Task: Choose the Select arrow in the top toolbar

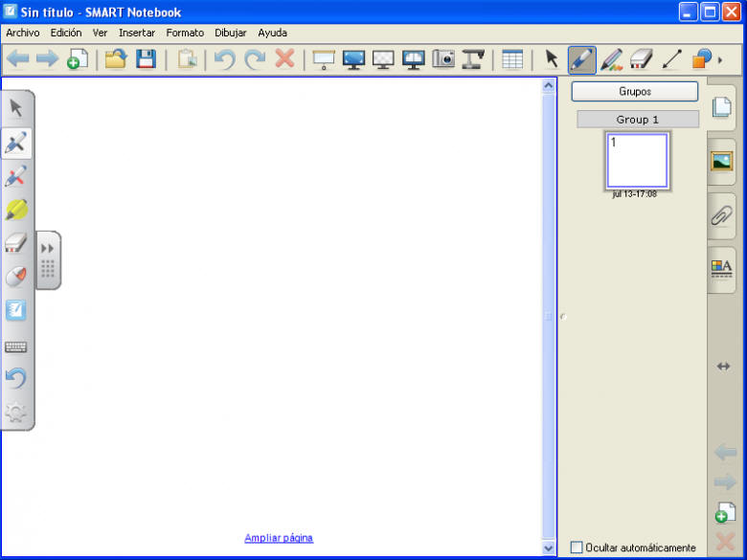Action: click(552, 59)
